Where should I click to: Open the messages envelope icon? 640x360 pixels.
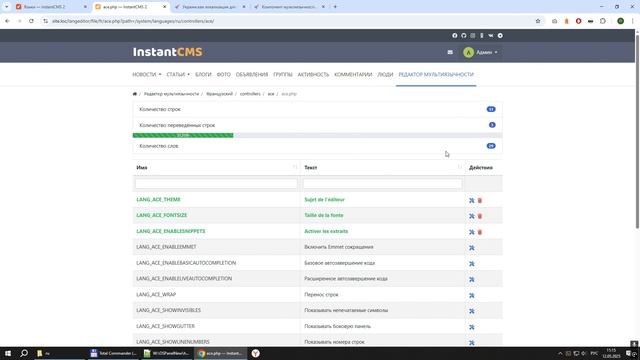(450, 52)
